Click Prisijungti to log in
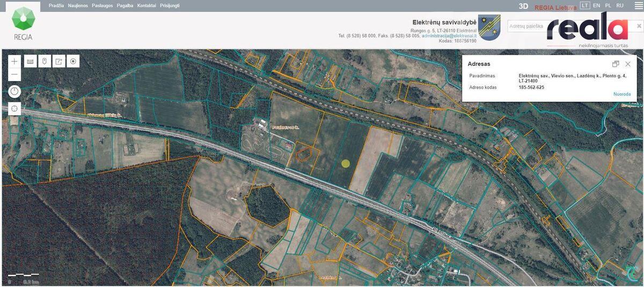This screenshot has width=644, height=287. pos(170,5)
